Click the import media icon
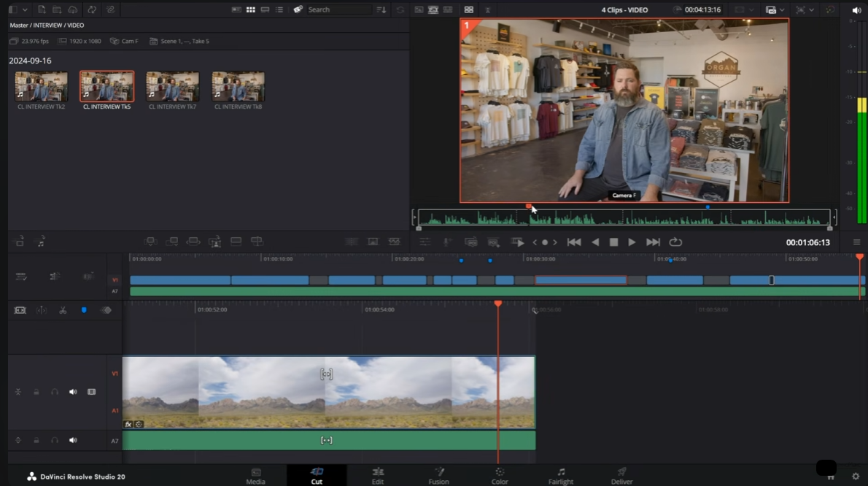Viewport: 868px width, 486px height. click(42, 9)
